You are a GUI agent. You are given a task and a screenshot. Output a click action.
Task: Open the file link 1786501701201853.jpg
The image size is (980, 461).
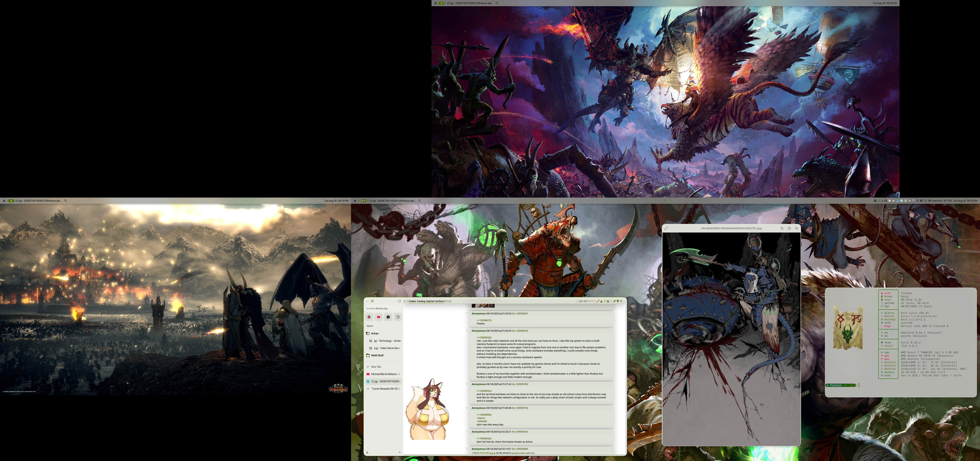tap(482, 453)
